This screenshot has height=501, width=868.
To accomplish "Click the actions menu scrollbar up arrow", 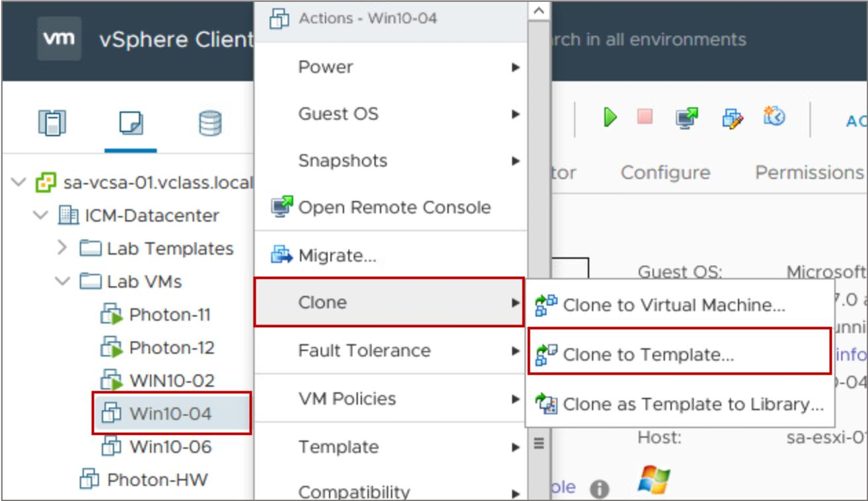I will (539, 12).
